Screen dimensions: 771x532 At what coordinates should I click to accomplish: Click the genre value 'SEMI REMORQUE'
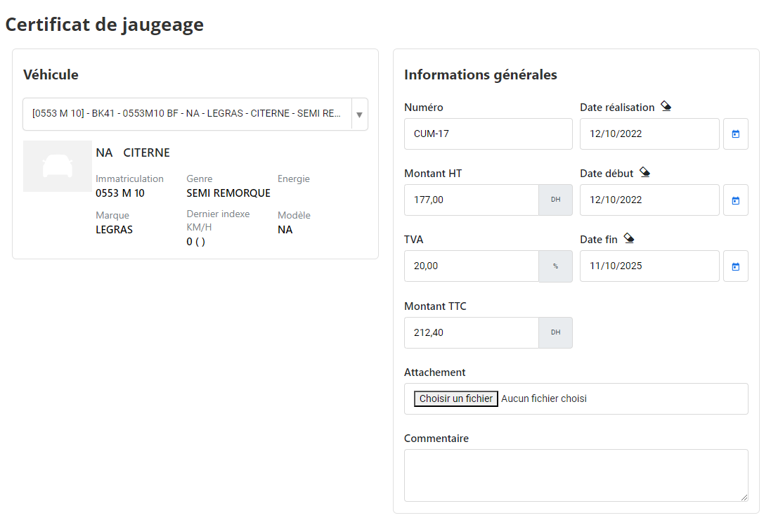point(228,193)
